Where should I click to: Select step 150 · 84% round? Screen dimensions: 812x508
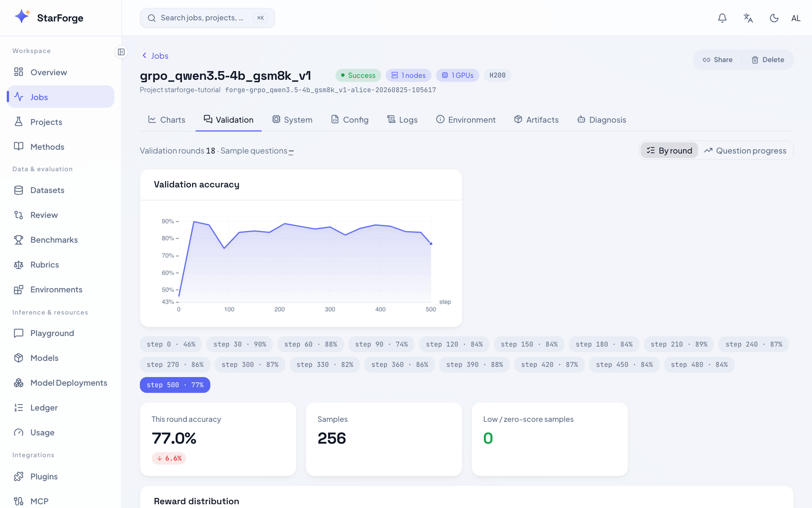tap(529, 344)
